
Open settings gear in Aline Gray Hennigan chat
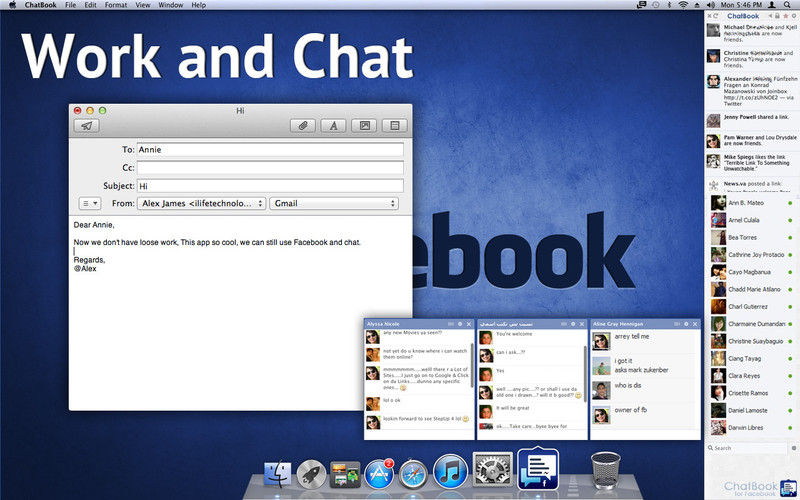point(686,324)
